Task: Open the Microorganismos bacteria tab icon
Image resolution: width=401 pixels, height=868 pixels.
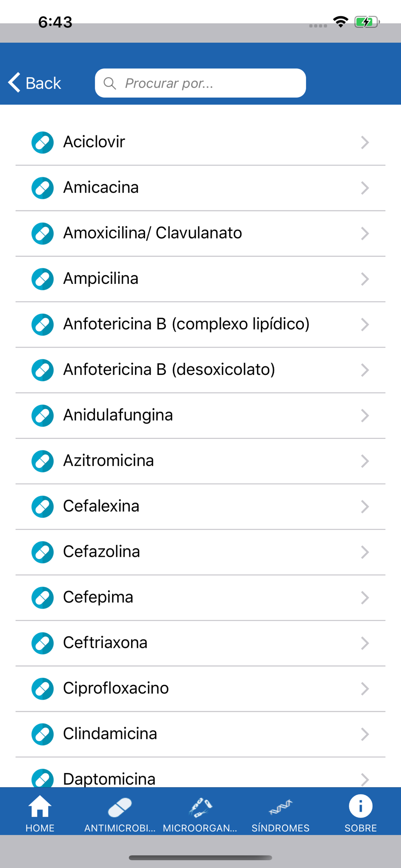Action: coord(200,807)
